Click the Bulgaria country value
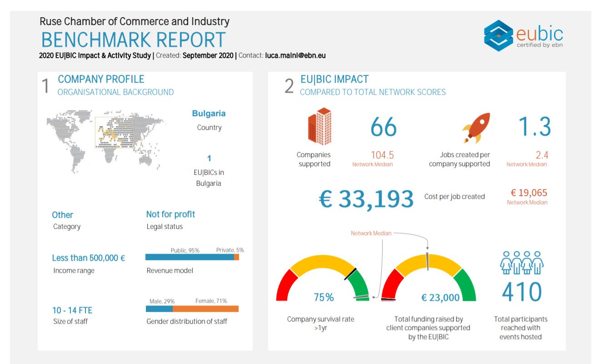 pyautogui.click(x=209, y=113)
